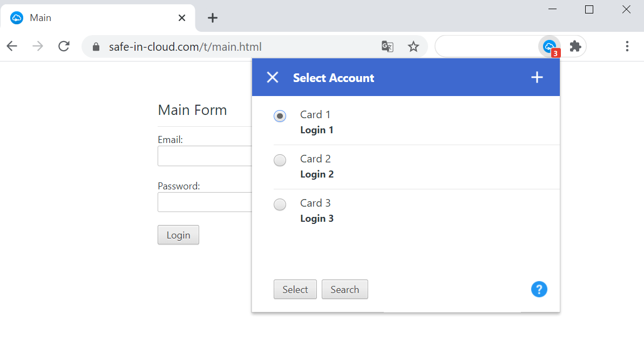Reload the current page

(x=64, y=46)
